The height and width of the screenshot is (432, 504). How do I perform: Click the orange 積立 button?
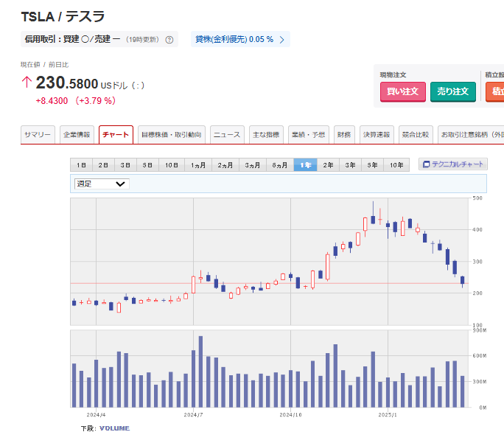495,91
